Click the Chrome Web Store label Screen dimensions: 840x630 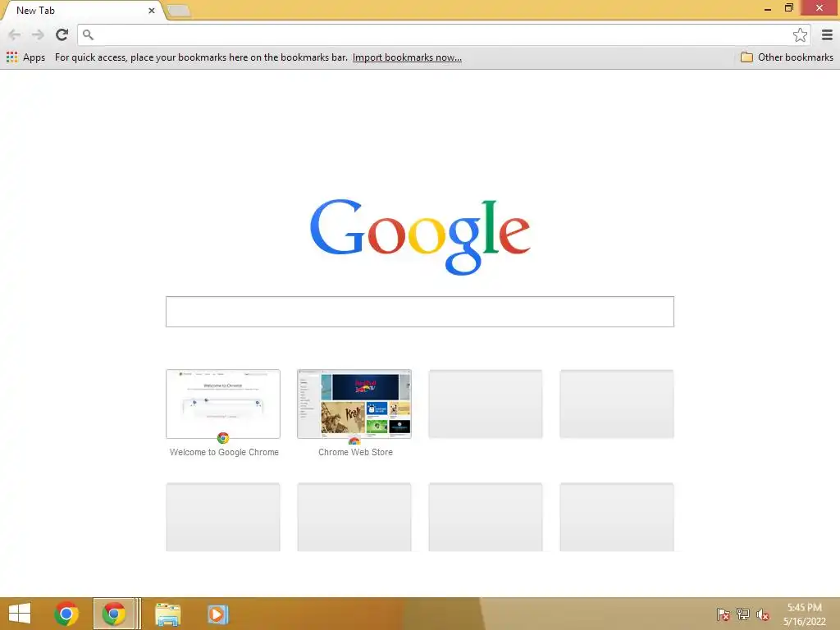[355, 452]
